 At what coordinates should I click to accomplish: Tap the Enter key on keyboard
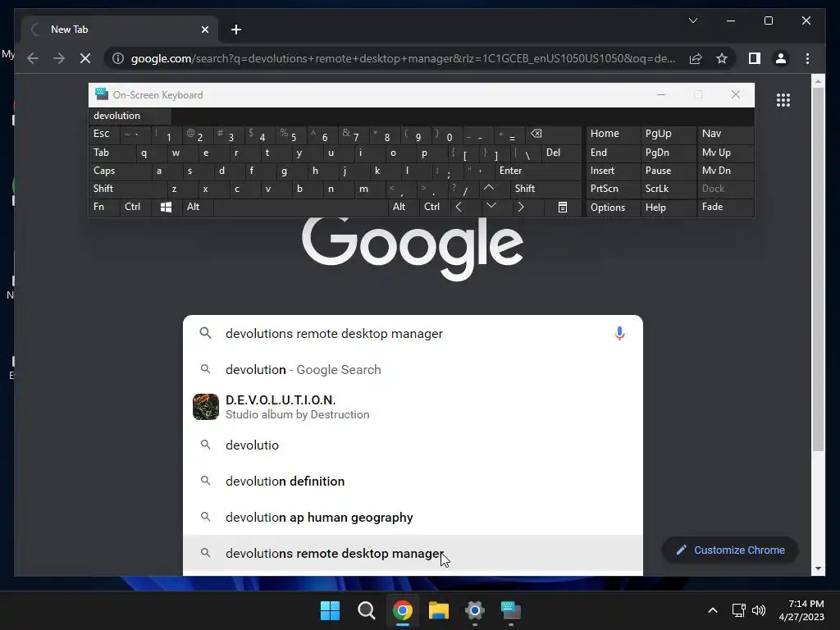[538, 171]
